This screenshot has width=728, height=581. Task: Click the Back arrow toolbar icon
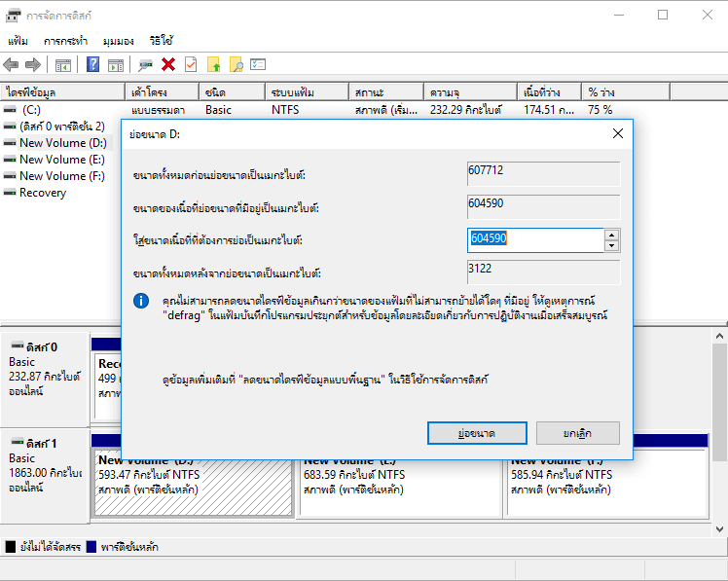[x=11, y=64]
